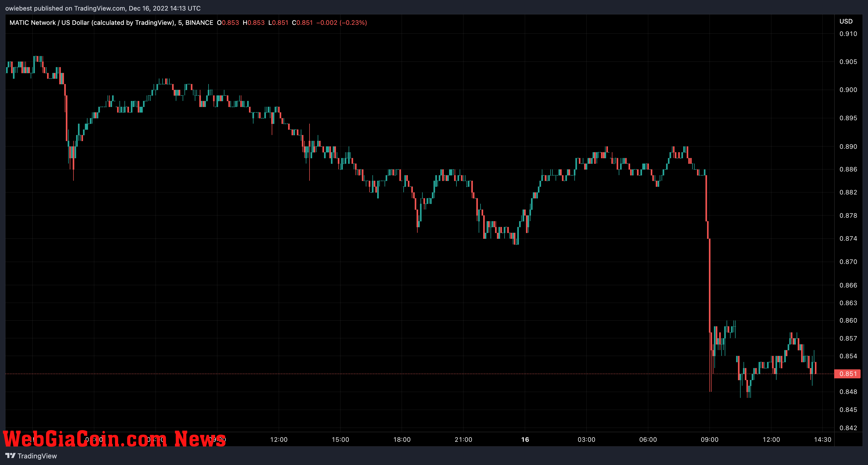Click the 18:00 time axis label
868x465 pixels.
(x=402, y=439)
